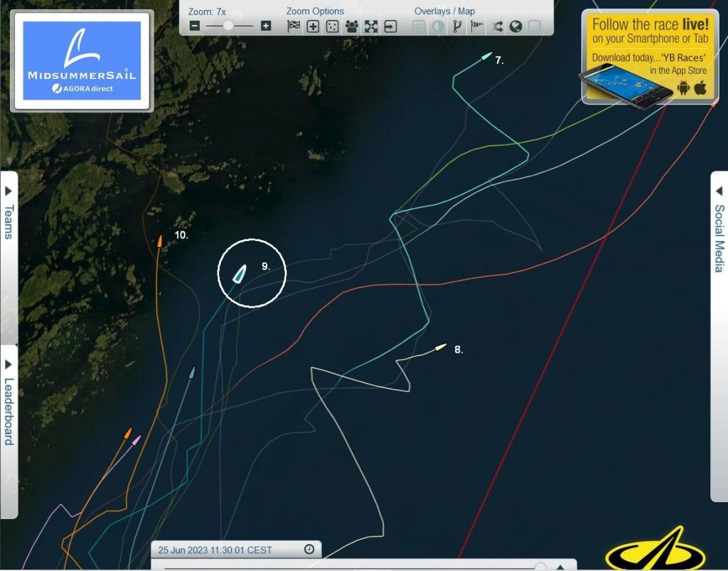This screenshot has height=571, width=728.
Task: Click the zoom out minus button
Action: coord(195,26)
